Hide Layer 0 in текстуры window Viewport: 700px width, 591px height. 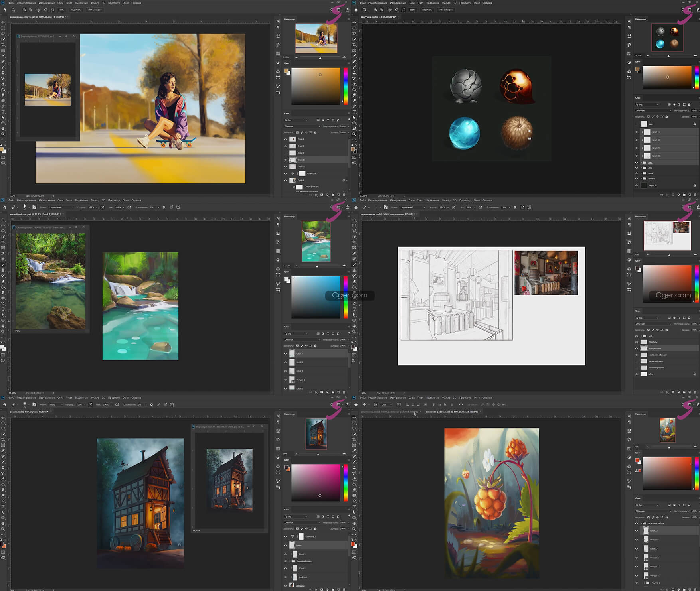(637, 185)
